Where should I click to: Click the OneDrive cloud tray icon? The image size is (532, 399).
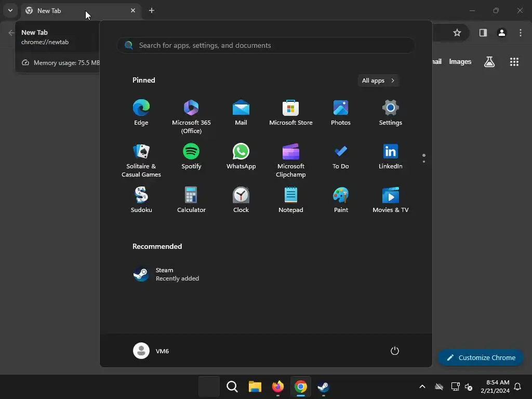coord(439,387)
